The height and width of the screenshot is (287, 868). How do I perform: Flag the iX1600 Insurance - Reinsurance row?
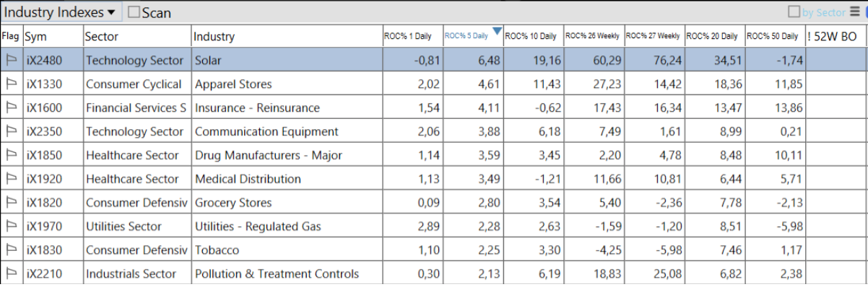(x=12, y=108)
